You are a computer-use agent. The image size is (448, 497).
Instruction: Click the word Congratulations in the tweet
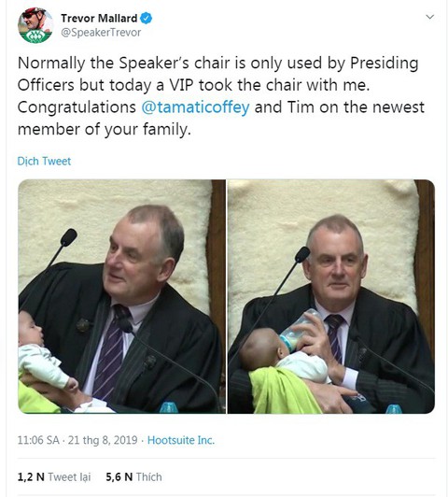point(77,107)
